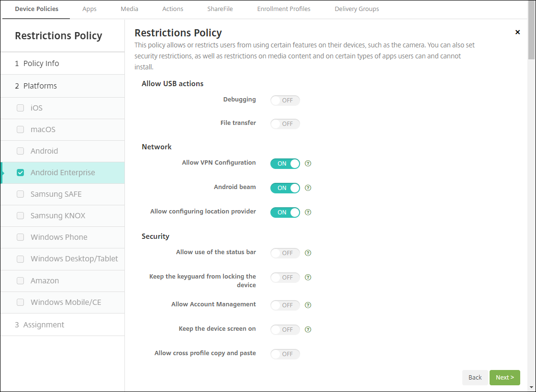Click help icon beside Allow VPN Configuration

308,163
